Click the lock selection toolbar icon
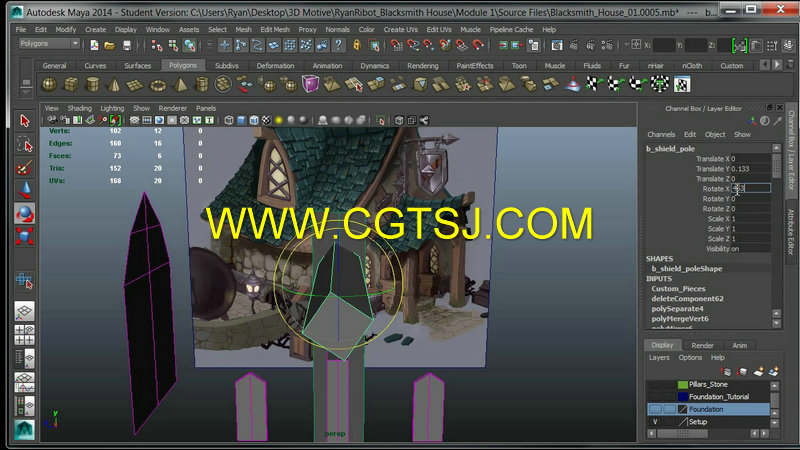This screenshot has height=450, width=800. (357, 45)
